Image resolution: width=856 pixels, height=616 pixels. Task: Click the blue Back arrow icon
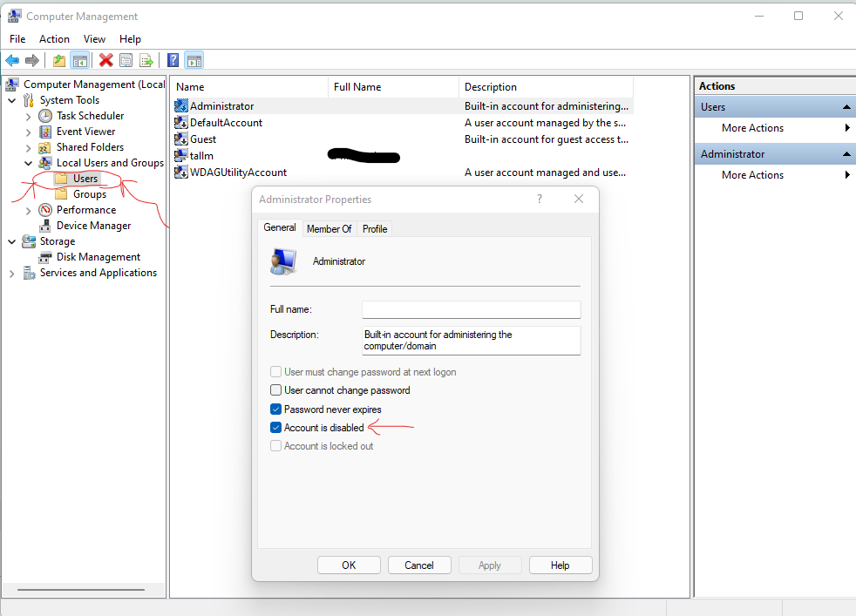(12, 60)
